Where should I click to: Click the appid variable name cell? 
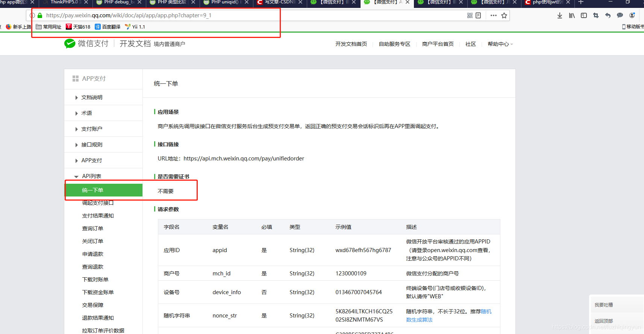pyautogui.click(x=220, y=250)
